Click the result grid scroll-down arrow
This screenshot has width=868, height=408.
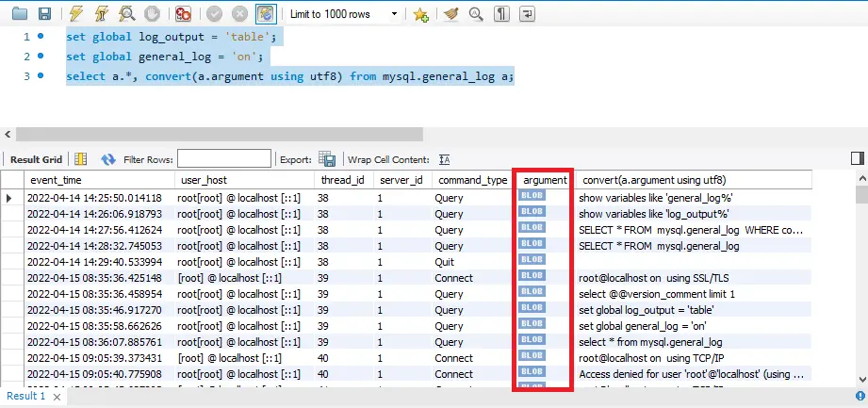[862, 379]
